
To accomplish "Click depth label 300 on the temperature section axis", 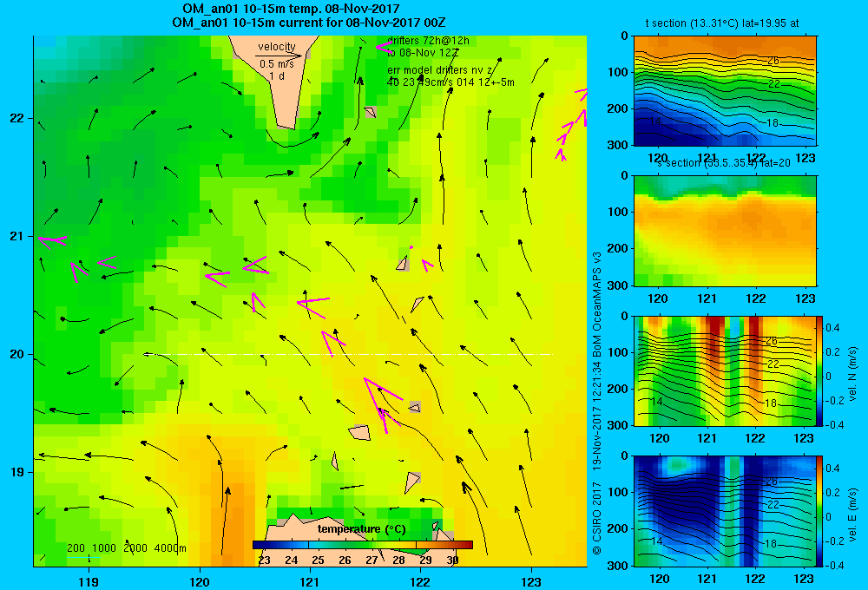I will tap(618, 145).
